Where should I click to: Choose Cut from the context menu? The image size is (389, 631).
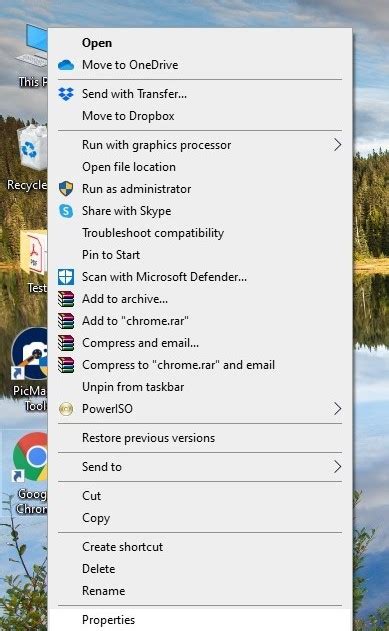[200, 496]
